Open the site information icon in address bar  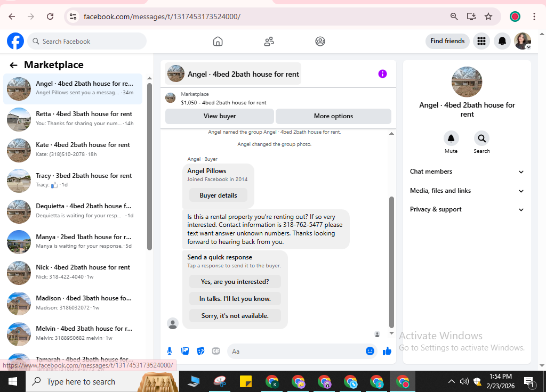click(73, 17)
